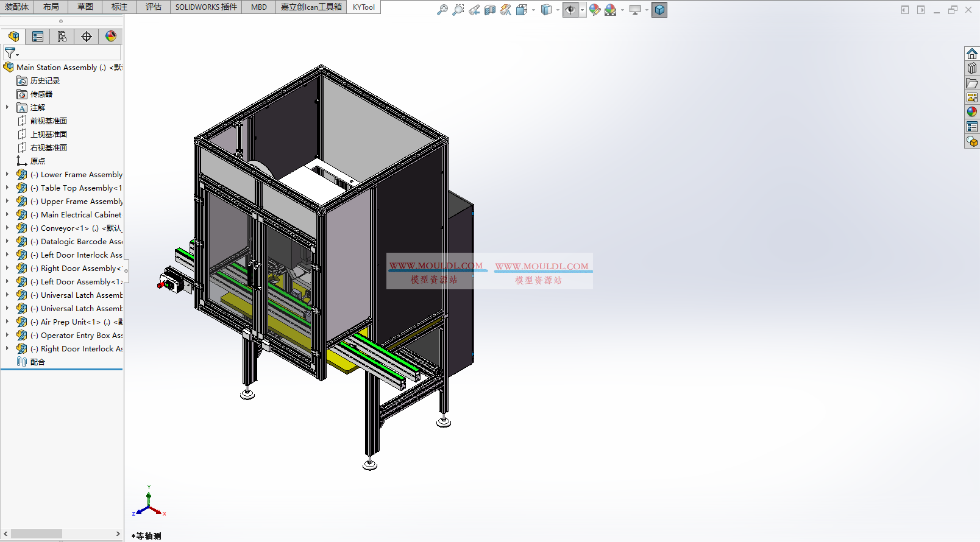Select the 前视基准面 plane
The width and height of the screenshot is (980, 542).
tap(49, 121)
